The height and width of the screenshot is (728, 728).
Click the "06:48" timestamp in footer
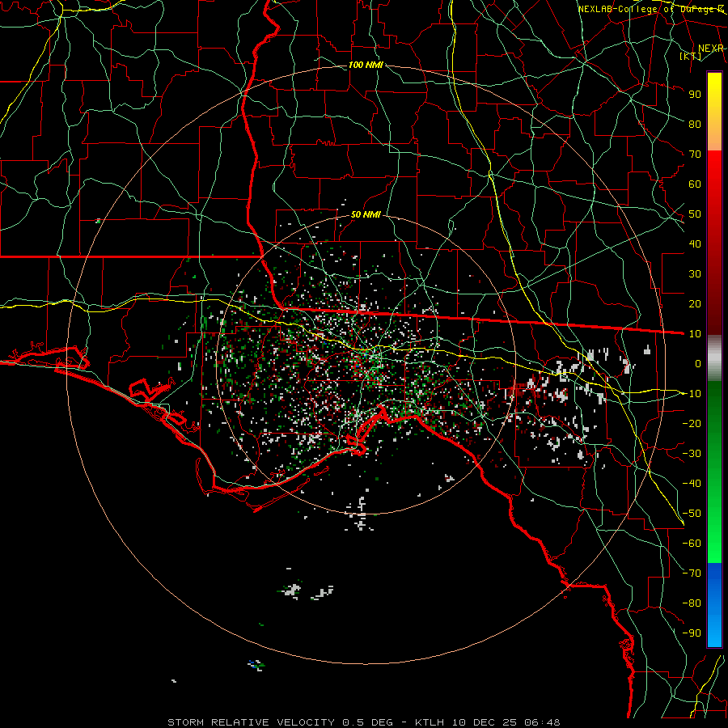point(543,722)
